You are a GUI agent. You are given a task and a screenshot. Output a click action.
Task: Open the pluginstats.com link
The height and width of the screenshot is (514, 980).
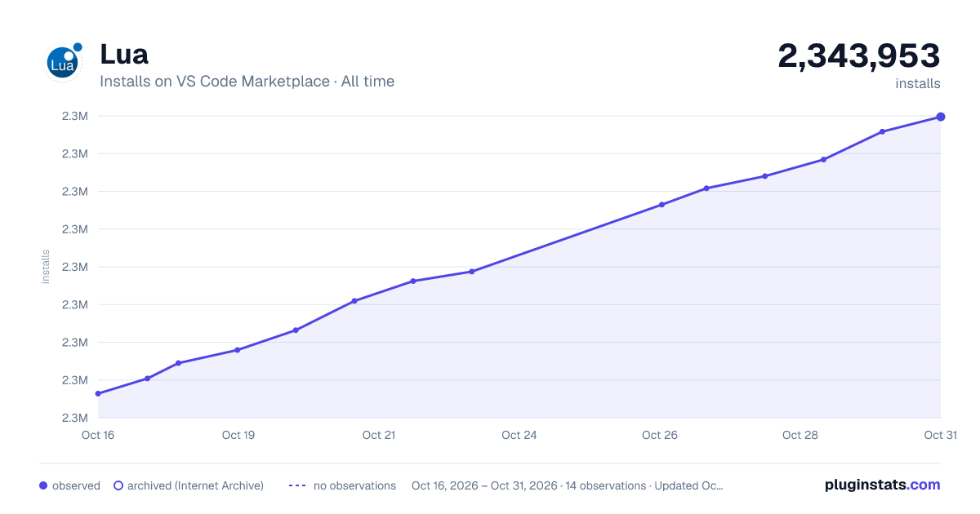coord(882,485)
